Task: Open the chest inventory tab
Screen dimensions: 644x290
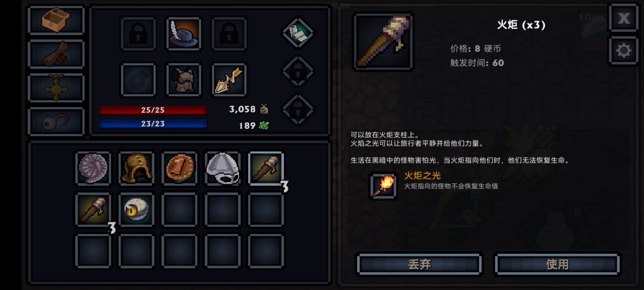Action: pyautogui.click(x=56, y=20)
